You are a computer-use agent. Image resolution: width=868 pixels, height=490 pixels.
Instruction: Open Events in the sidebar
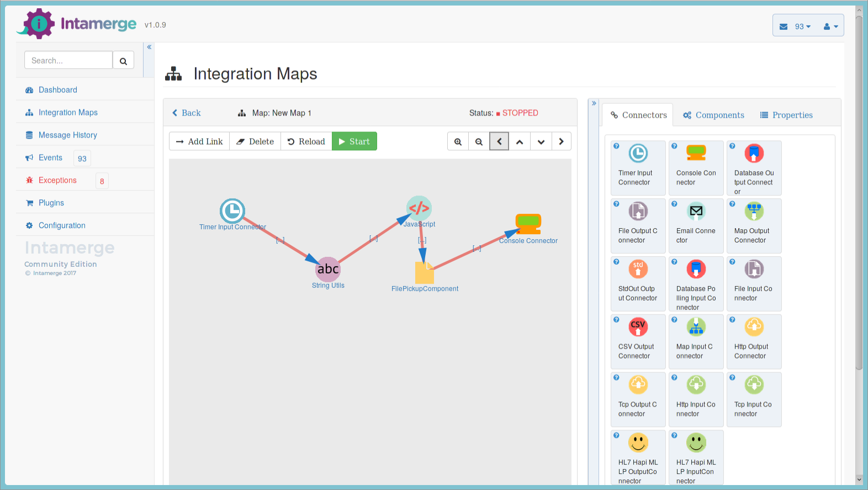pos(85,157)
